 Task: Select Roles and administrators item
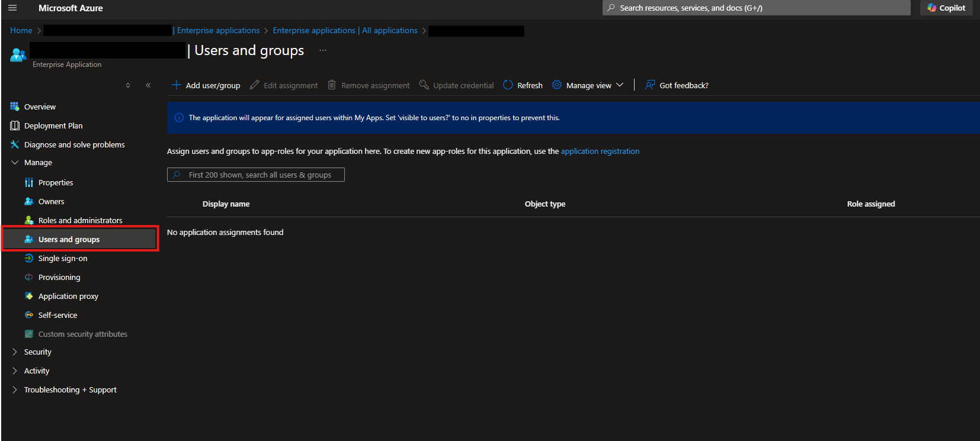coord(81,220)
